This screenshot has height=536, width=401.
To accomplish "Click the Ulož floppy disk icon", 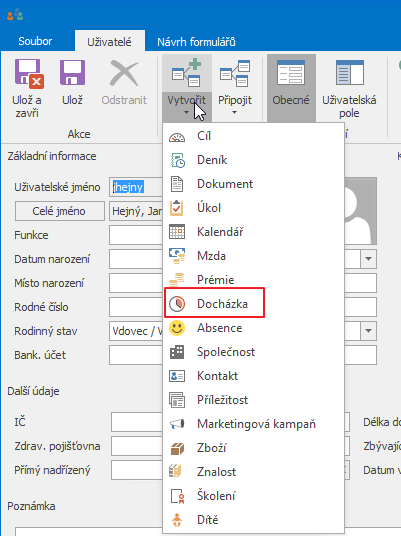I will (x=72, y=72).
